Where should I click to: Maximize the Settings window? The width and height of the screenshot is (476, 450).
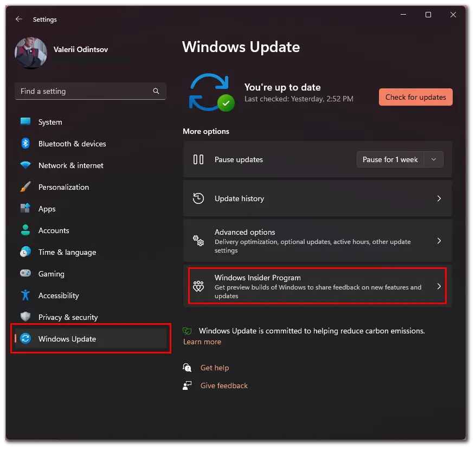click(x=428, y=15)
